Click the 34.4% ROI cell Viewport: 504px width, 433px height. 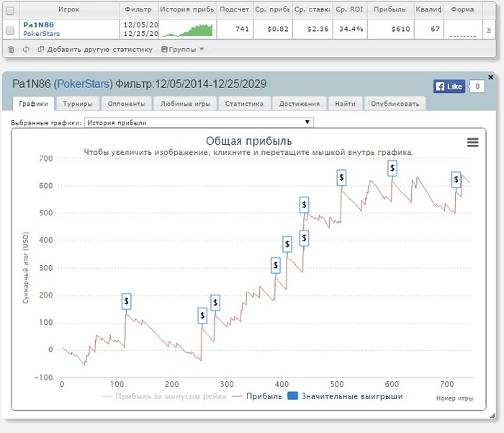pyautogui.click(x=351, y=29)
